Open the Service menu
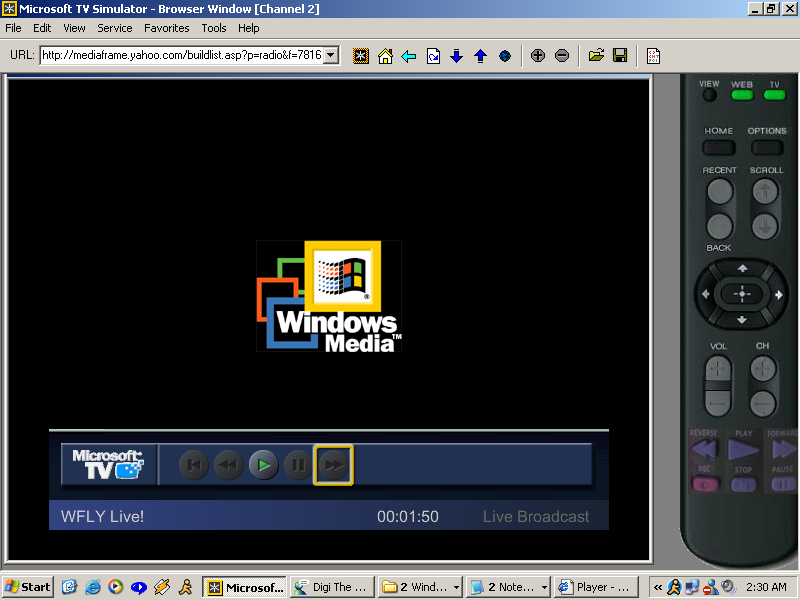800x600 pixels. (115, 28)
